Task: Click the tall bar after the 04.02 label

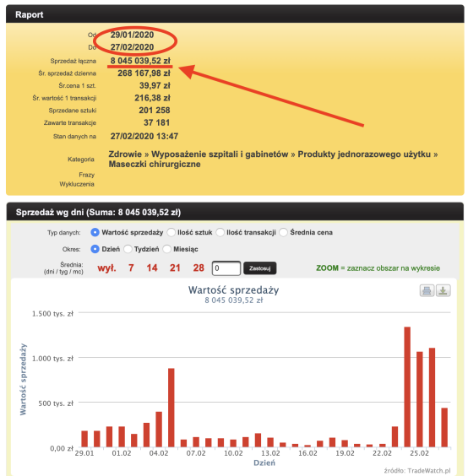Action: (x=171, y=408)
